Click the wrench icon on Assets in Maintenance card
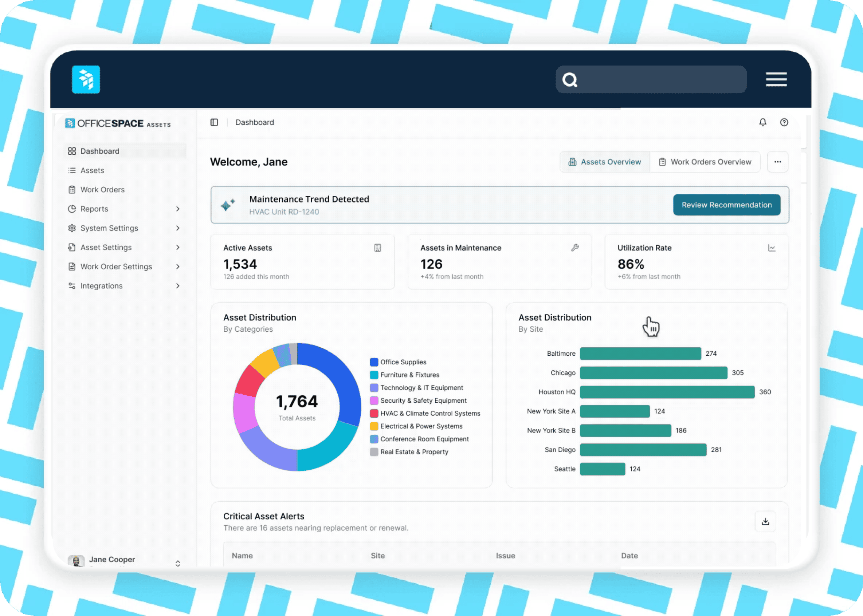Viewport: 863px width, 616px height. click(x=575, y=248)
